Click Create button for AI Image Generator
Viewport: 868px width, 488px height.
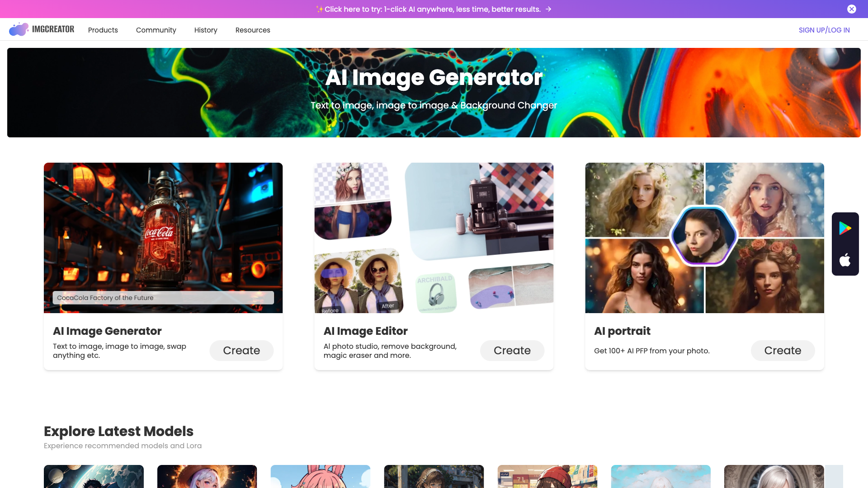241,350
